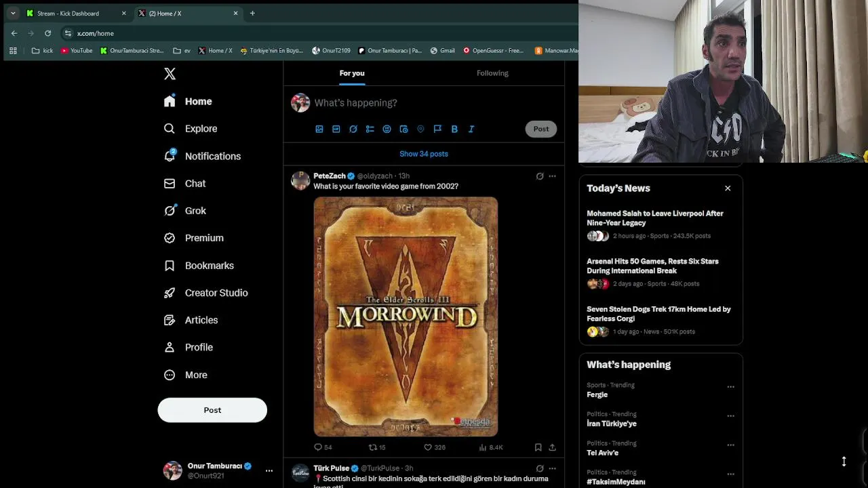Screen dimensions: 868x488
Task: Close the Today's News panel
Action: pos(728,188)
